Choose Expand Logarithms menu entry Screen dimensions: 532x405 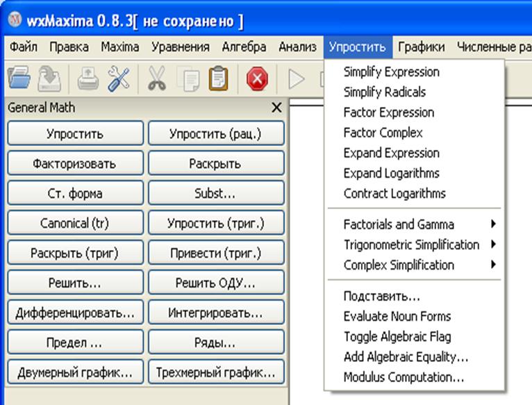point(414,173)
